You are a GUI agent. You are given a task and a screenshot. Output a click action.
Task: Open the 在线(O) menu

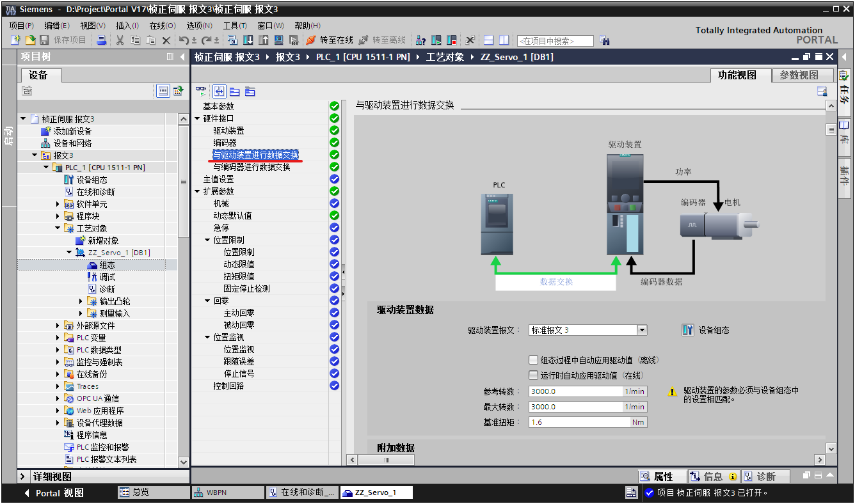(163, 26)
